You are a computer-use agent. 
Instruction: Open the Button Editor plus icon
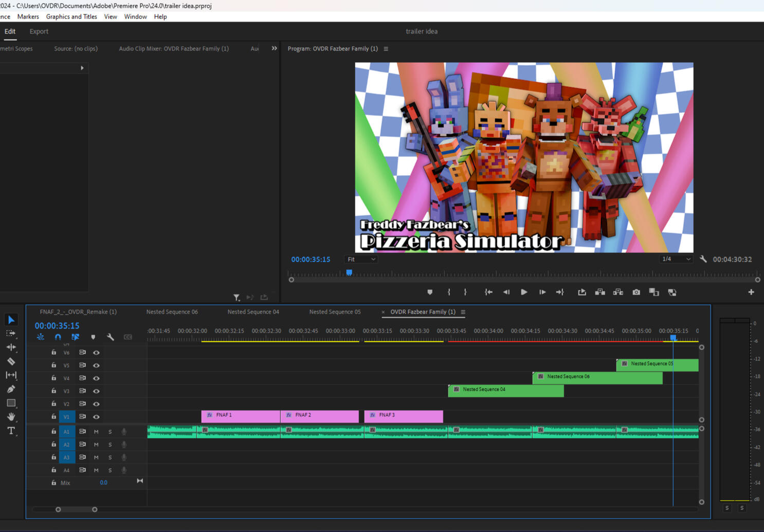(x=751, y=292)
